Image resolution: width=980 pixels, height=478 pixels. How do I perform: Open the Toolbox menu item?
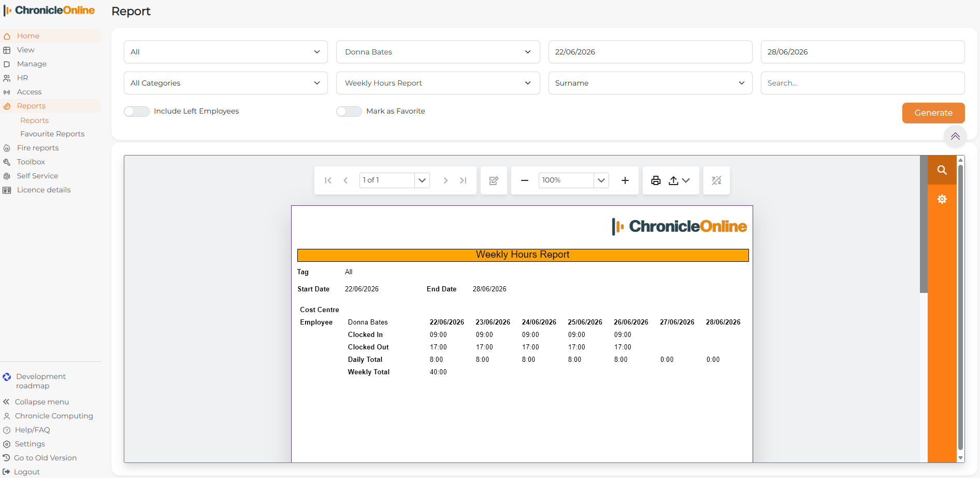tap(51, 162)
